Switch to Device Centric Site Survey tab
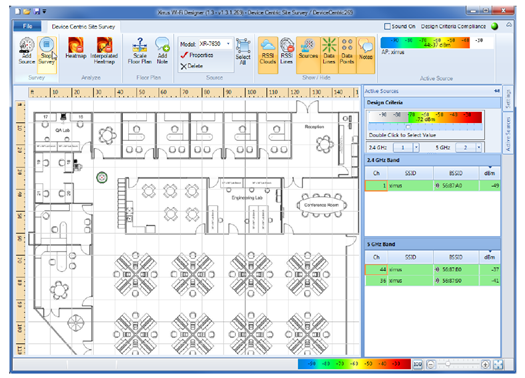 (83, 26)
